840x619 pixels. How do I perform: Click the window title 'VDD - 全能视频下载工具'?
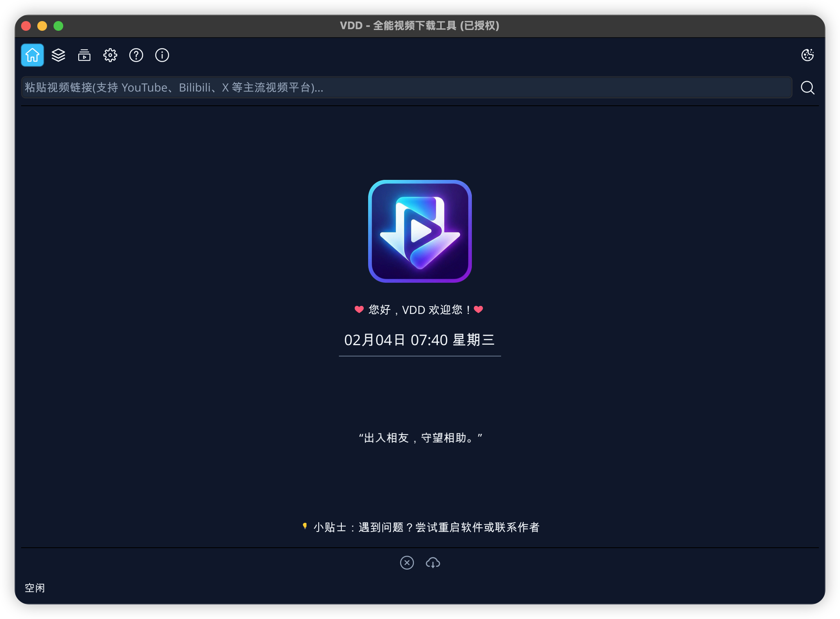pos(398,26)
